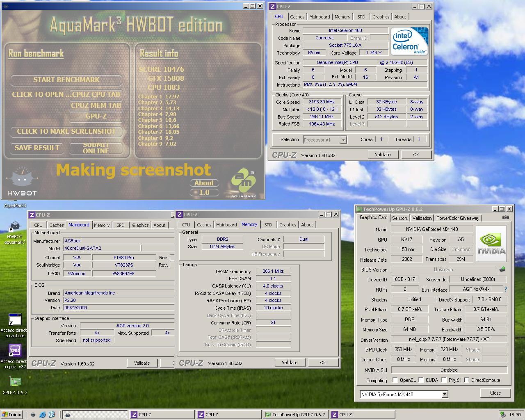Click the Z title icon of Mainboard CPU-Z window
Viewport: 525px width, 420px height.
32,215
